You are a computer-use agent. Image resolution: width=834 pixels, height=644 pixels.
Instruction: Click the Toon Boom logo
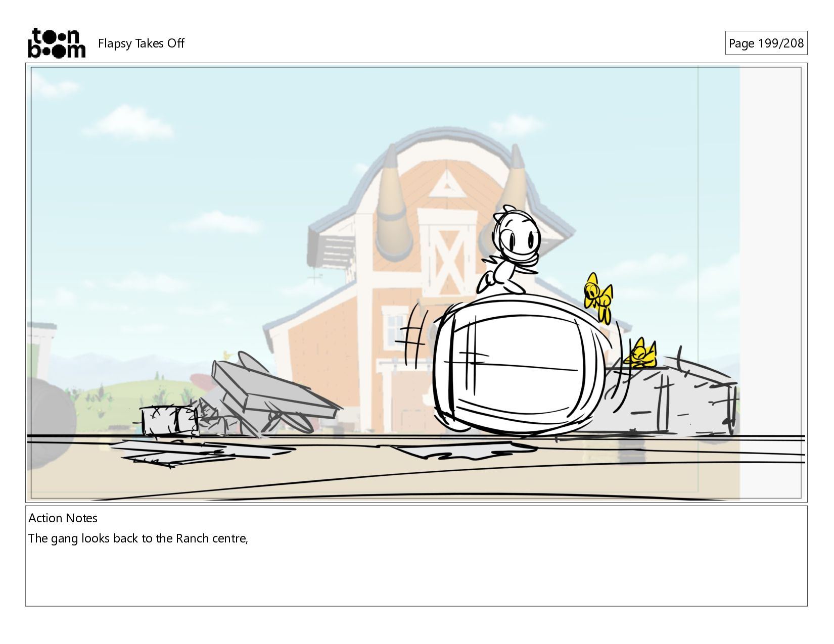[x=56, y=43]
